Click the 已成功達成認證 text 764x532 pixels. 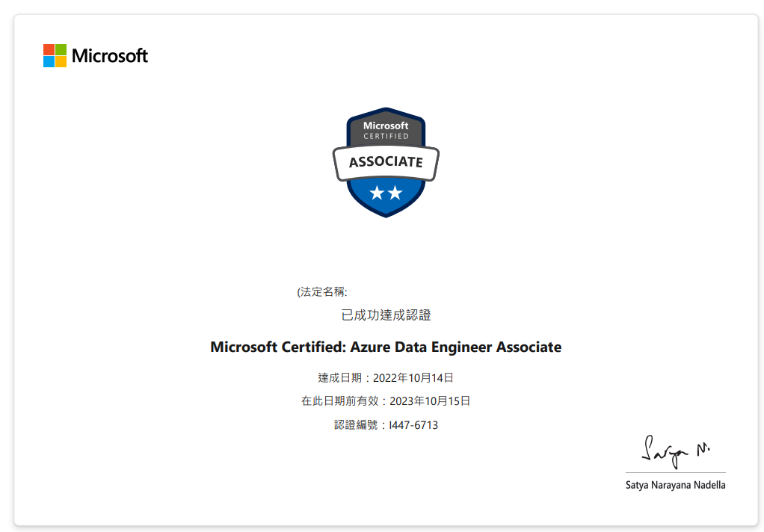pyautogui.click(x=386, y=315)
